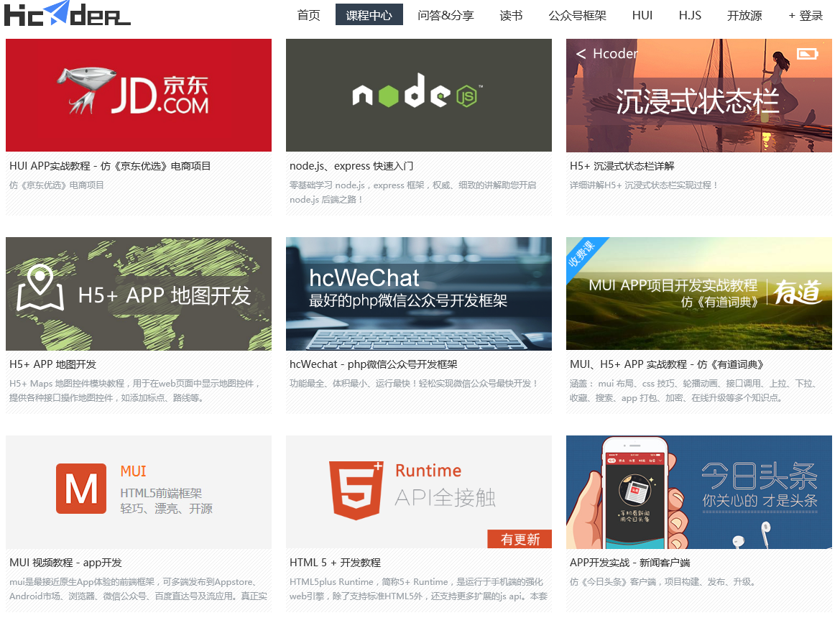The width and height of the screenshot is (840, 623).
Task: Click description 详细讲解H5+ 沉浸式状态栏实现过程！
Action: tap(643, 185)
